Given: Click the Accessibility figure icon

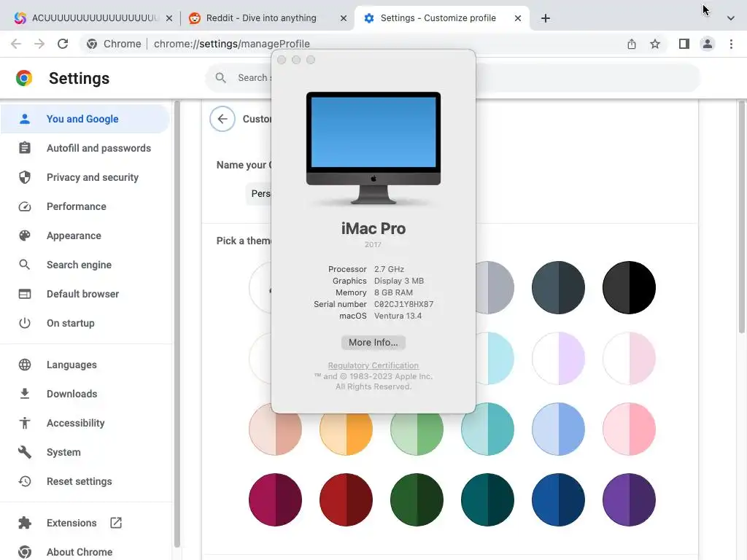Looking at the screenshot, I should 25,423.
